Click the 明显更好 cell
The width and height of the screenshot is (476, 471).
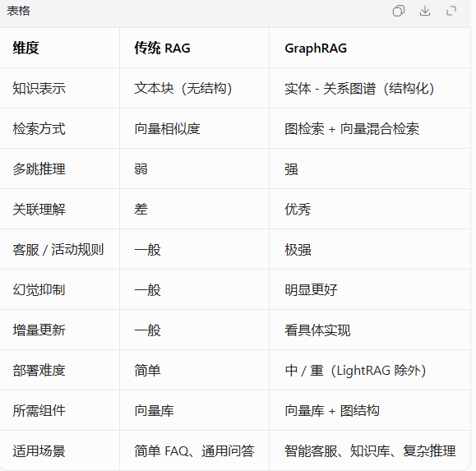coord(311,290)
